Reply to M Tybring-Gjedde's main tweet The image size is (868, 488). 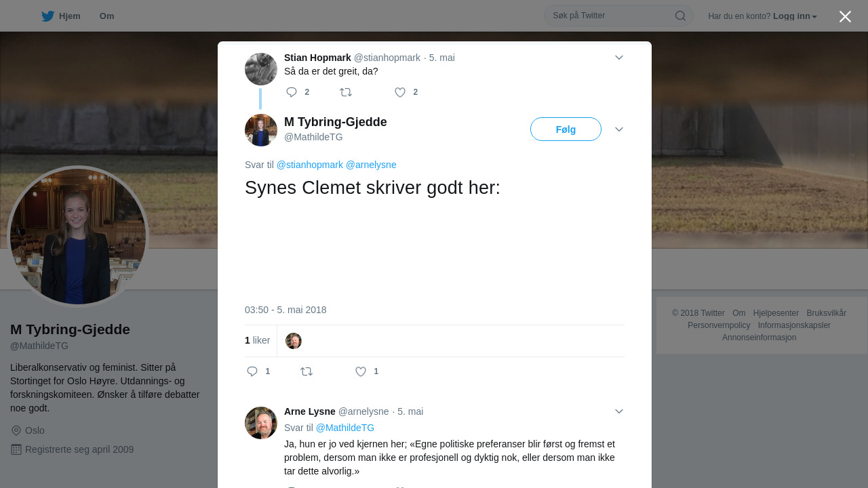[x=252, y=371]
